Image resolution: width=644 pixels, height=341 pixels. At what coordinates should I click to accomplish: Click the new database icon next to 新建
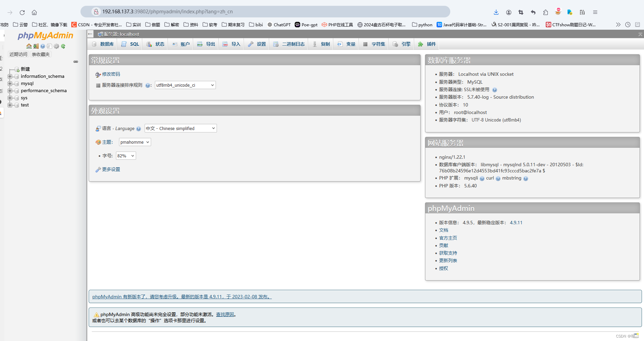(17, 69)
